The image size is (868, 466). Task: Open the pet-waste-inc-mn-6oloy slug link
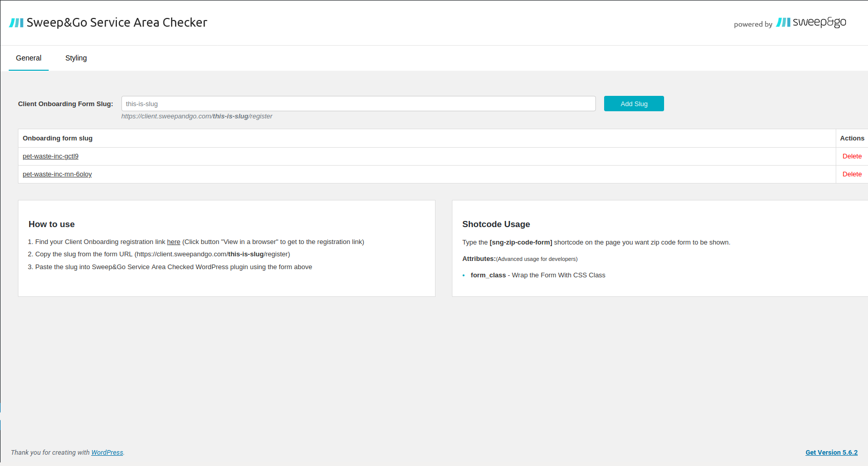pyautogui.click(x=57, y=174)
